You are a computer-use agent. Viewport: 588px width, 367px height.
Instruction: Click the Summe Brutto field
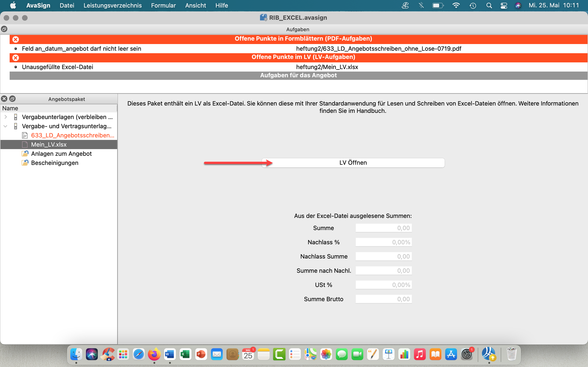pyautogui.click(x=383, y=299)
